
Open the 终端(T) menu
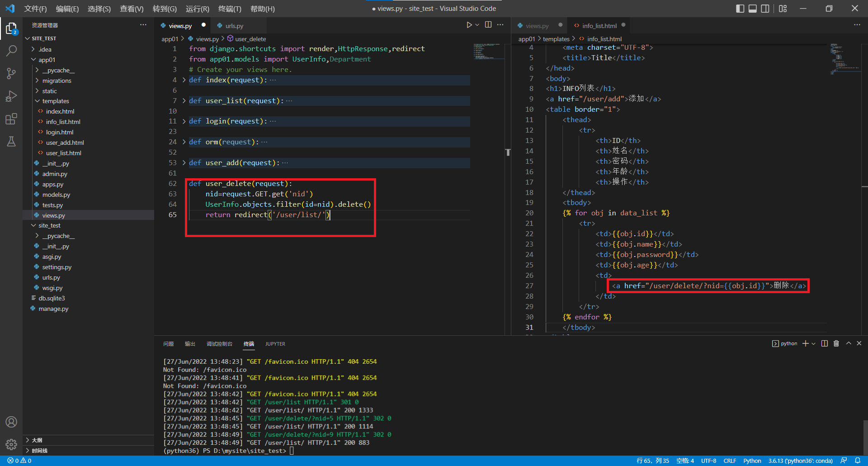[x=230, y=9]
